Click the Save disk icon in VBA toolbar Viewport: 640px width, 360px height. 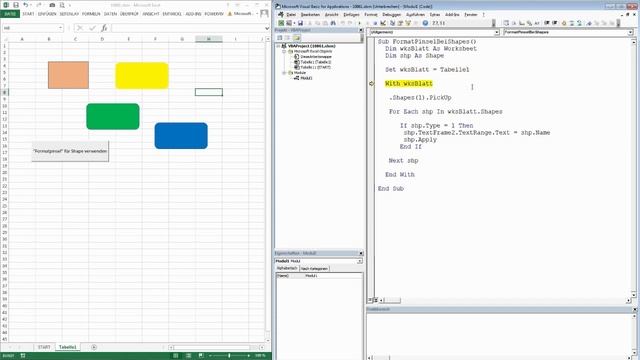point(300,23)
